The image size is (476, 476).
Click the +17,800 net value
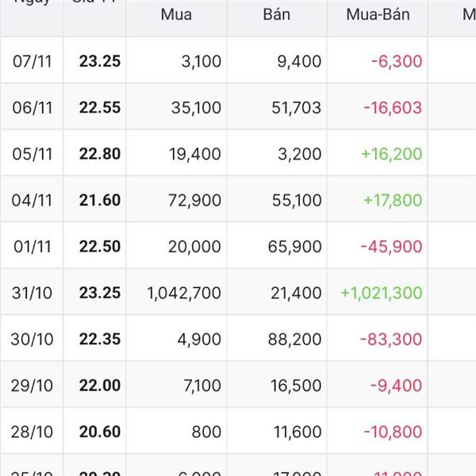(x=393, y=201)
